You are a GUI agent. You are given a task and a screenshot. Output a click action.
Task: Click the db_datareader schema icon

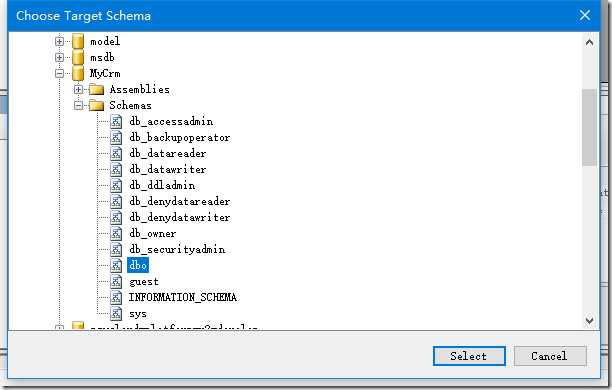[116, 153]
